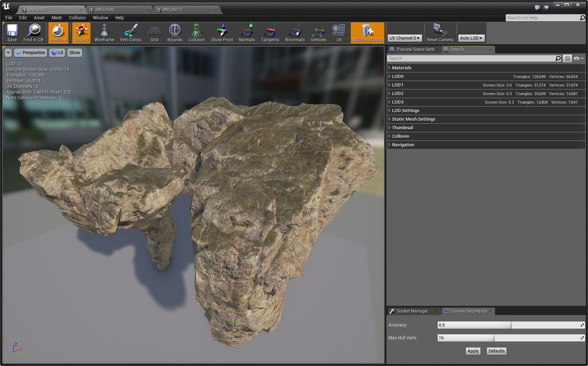Disable the Additional Data toggle

pos(367,33)
